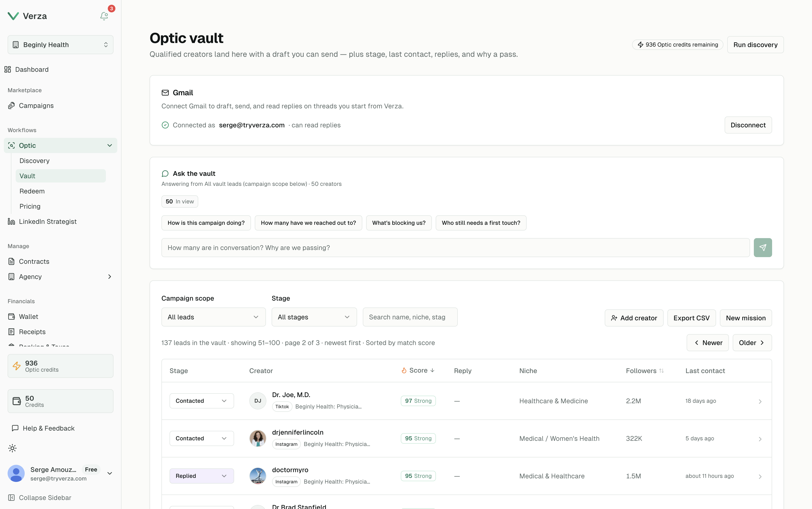Screen dimensions: 812x509
Task: Click Add creator
Action: (634, 318)
